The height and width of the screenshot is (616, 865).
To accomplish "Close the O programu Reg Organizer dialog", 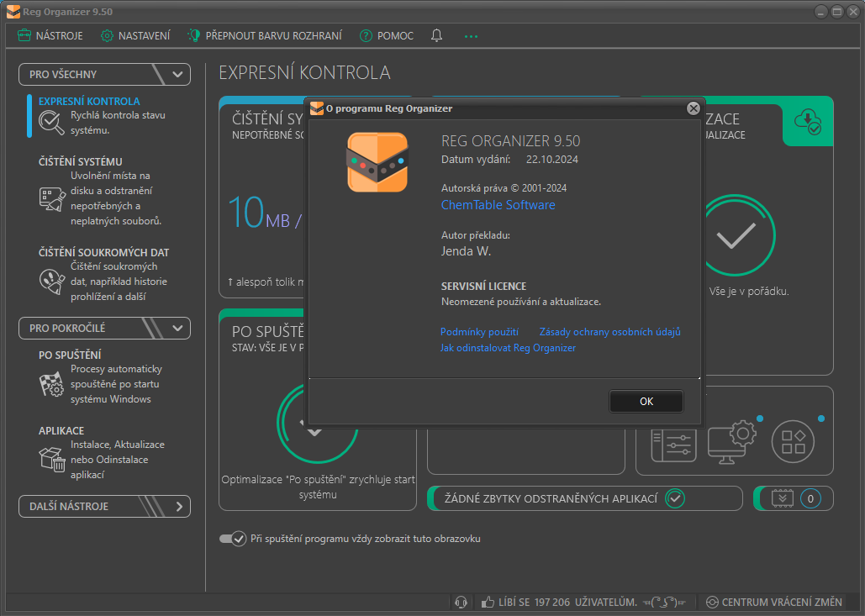I will coord(693,108).
